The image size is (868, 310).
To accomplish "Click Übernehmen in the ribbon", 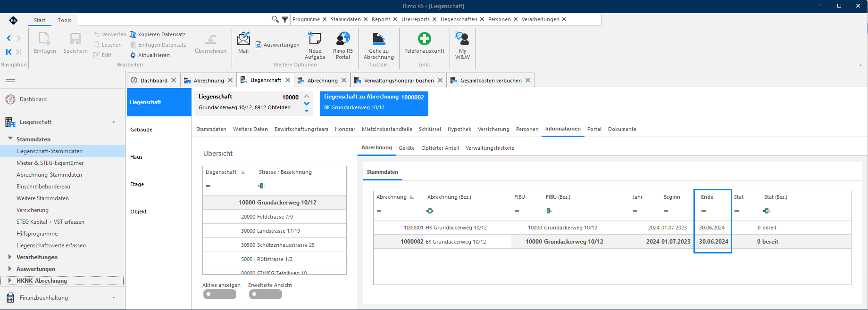I will (210, 42).
